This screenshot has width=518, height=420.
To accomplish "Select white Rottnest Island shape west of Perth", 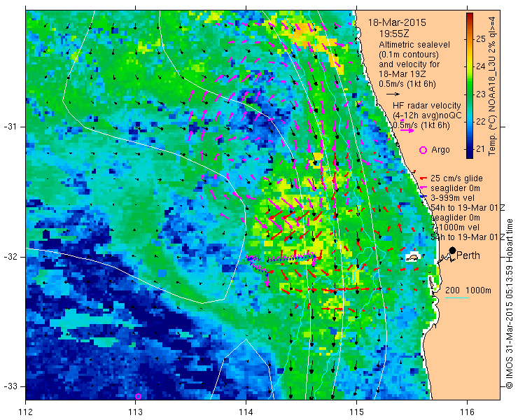I will point(412,257).
